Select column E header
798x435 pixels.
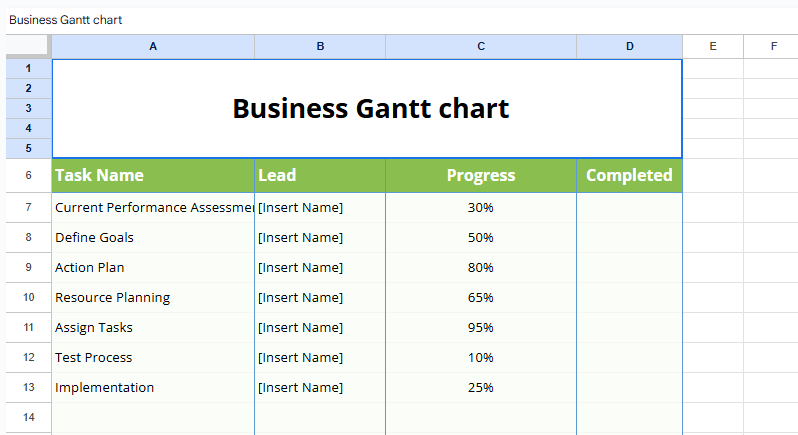pyautogui.click(x=712, y=46)
